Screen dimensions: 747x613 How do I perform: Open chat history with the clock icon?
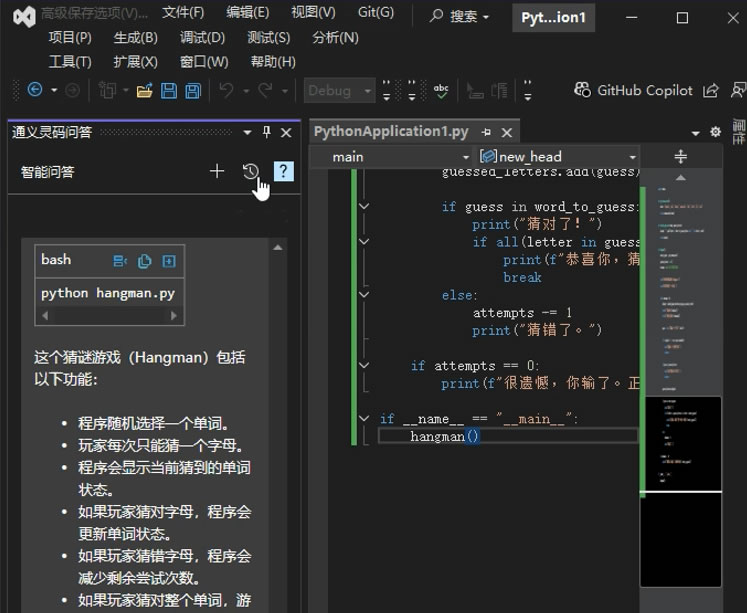251,171
